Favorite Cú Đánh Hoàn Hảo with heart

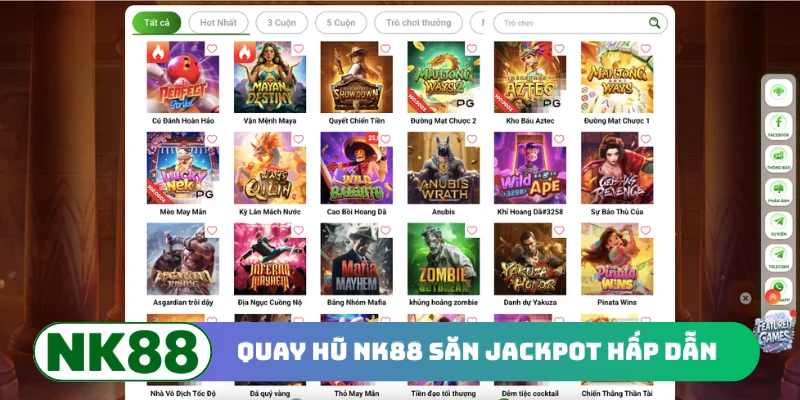point(212,48)
